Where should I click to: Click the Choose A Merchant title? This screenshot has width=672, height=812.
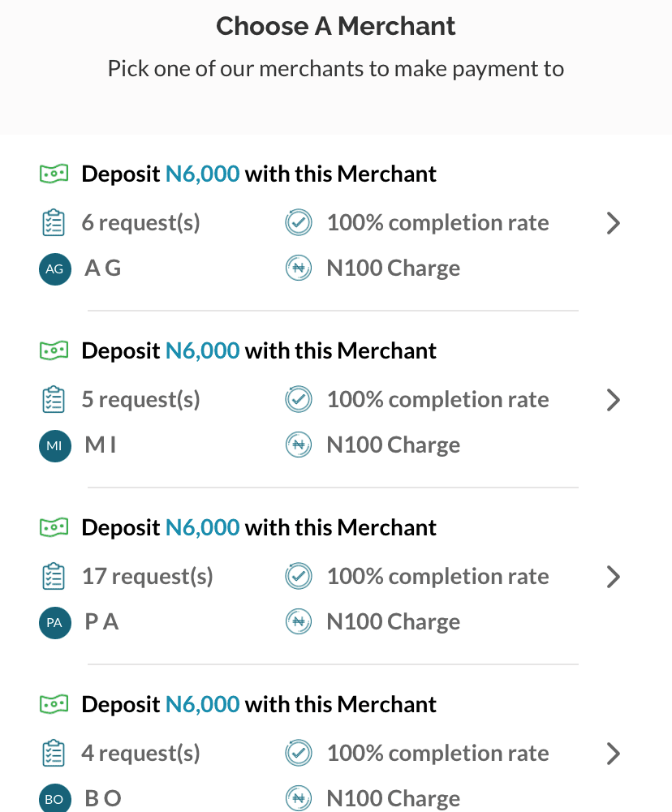click(336, 26)
